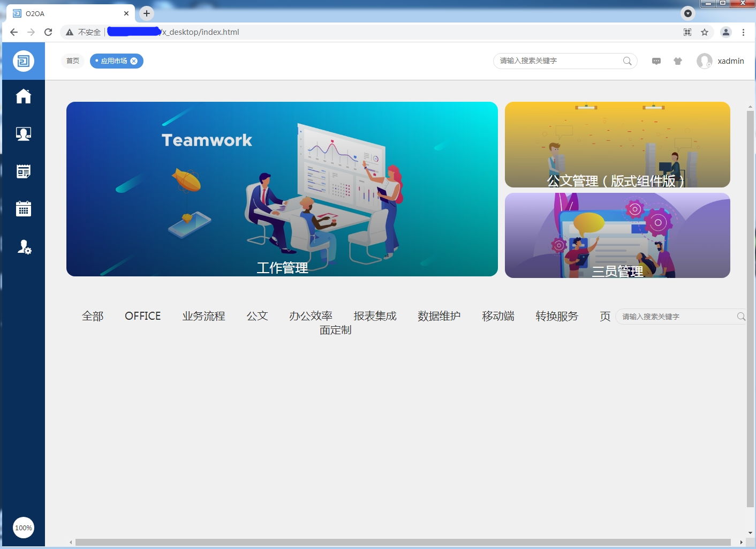This screenshot has height=549, width=756.
Task: Open the message chat bubble icon
Action: pyautogui.click(x=656, y=61)
